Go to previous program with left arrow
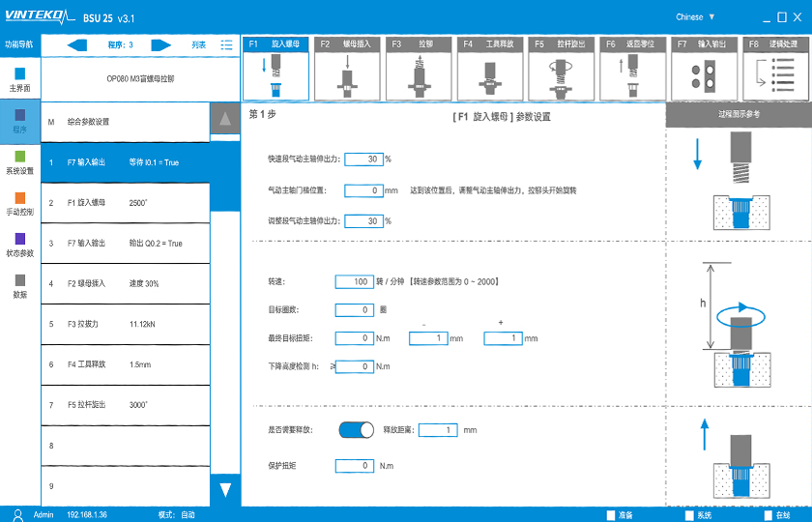This screenshot has width=812, height=522. click(77, 44)
